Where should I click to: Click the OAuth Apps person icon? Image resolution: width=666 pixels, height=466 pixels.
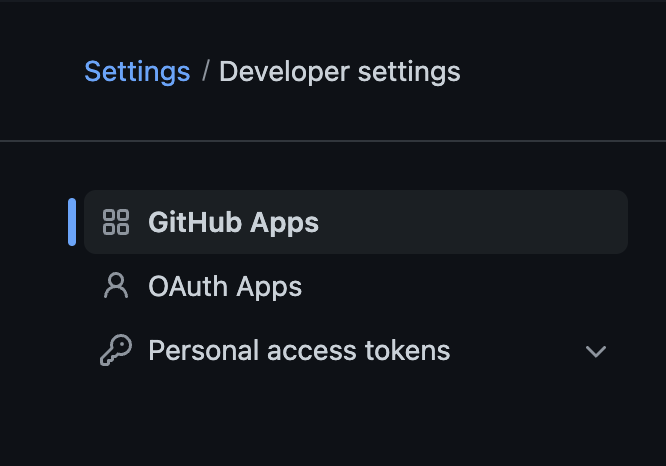[116, 286]
